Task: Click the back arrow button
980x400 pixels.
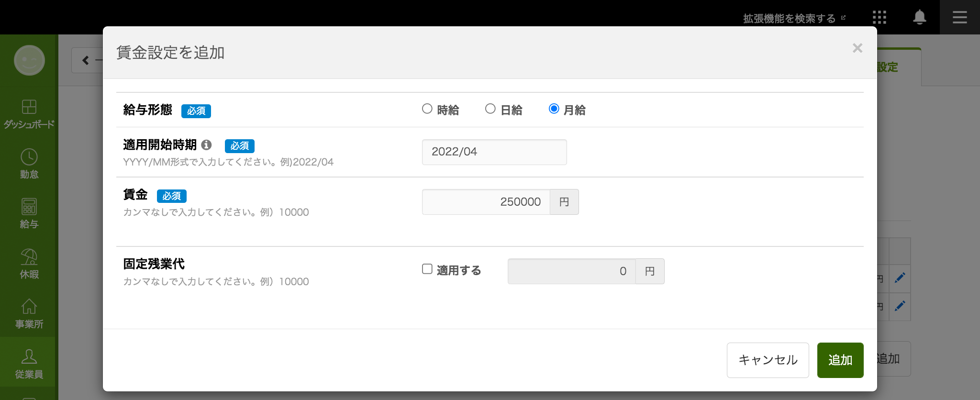Action: 87,60
